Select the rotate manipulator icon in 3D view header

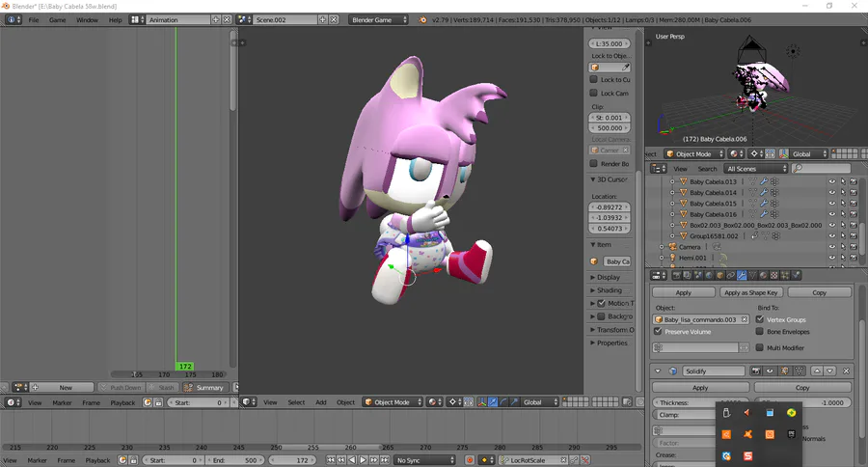click(x=503, y=402)
